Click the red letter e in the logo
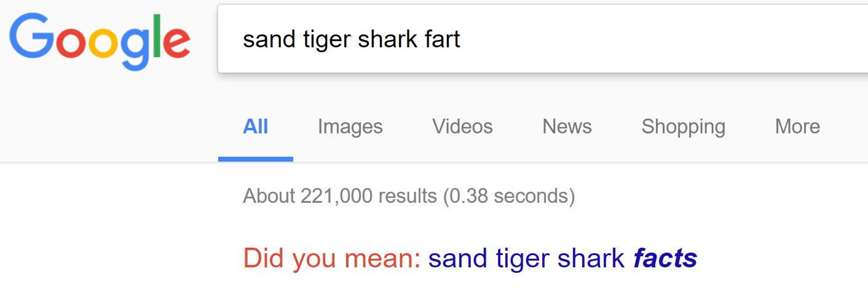868x303 pixels. pos(176,42)
